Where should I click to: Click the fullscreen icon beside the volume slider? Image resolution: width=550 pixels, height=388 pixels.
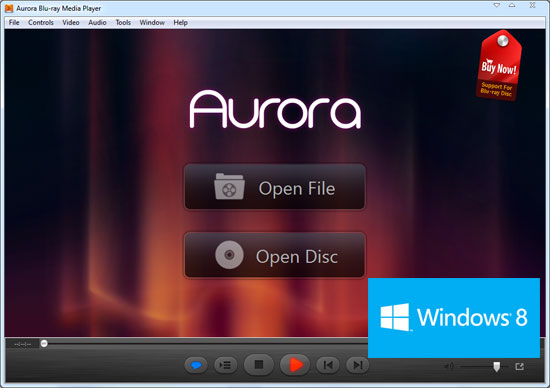point(519,367)
